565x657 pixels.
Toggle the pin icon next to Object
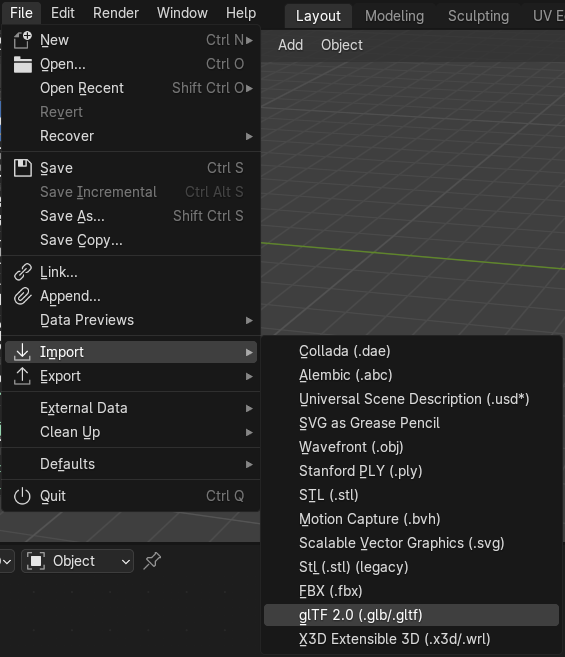(152, 561)
